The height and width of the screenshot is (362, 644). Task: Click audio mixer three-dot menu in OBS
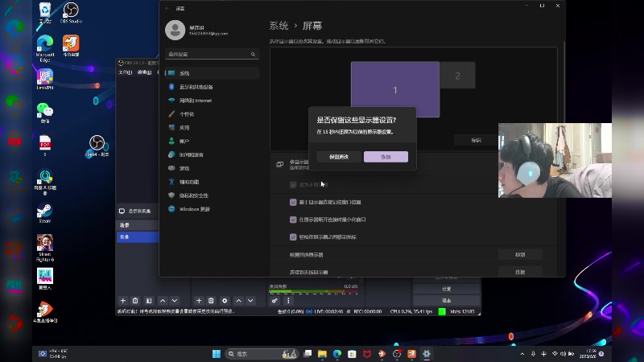click(x=288, y=301)
